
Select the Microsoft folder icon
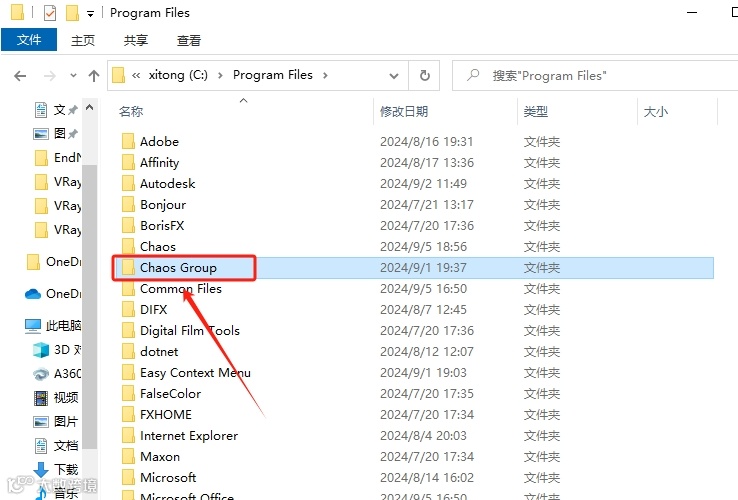click(128, 477)
